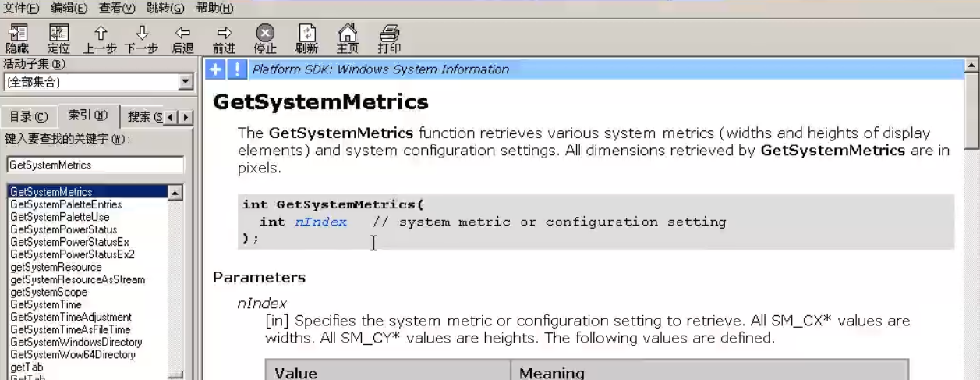The height and width of the screenshot is (380, 980).
Task: Switch to the 目录(C) tab
Action: [x=29, y=117]
